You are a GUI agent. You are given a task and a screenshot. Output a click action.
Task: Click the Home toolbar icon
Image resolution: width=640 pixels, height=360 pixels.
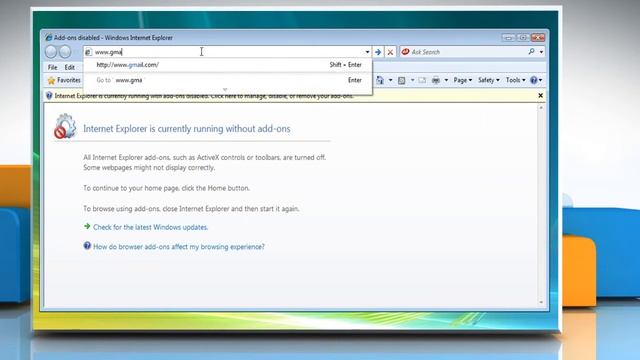tap(380, 80)
